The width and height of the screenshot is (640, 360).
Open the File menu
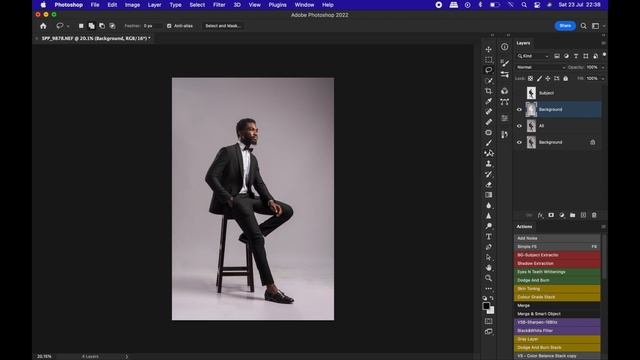tap(95, 5)
